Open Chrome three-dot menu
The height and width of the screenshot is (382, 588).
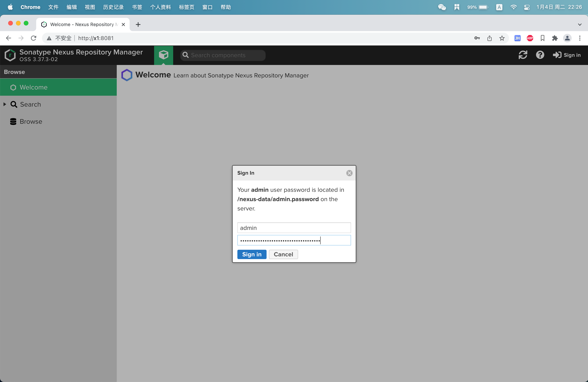point(580,38)
